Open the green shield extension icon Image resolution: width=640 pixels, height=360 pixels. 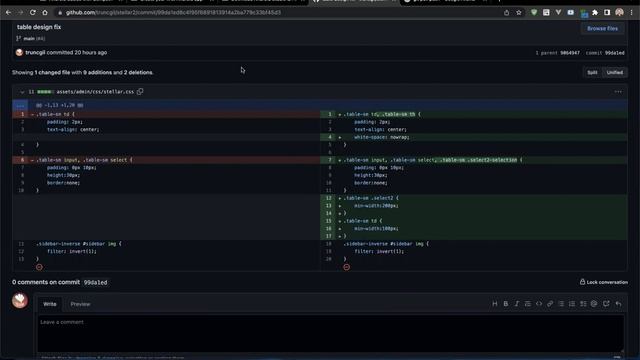coord(534,13)
